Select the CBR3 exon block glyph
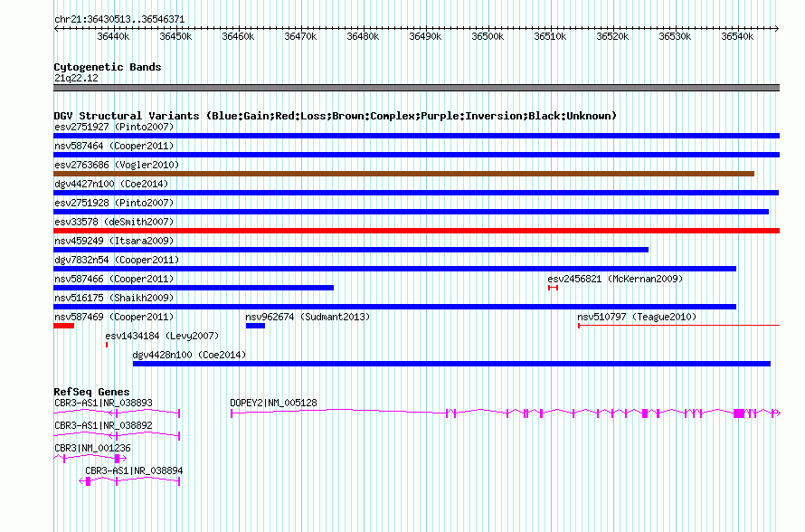805x532 pixels. coord(118,459)
